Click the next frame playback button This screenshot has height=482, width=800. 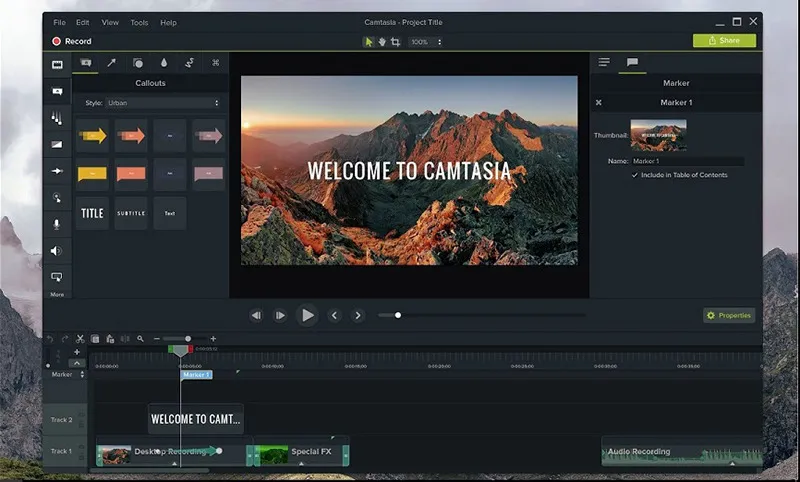(280, 315)
